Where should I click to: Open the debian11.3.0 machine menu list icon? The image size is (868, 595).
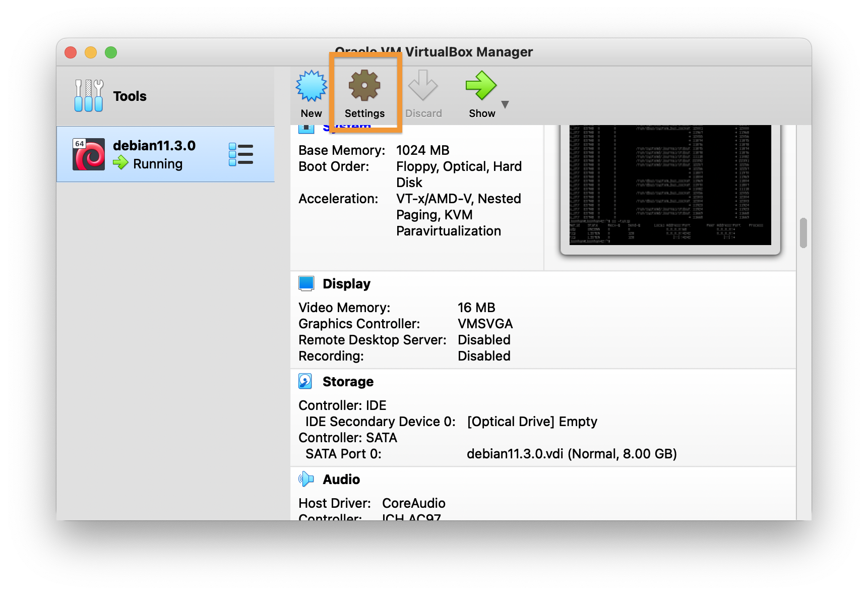[x=241, y=154]
